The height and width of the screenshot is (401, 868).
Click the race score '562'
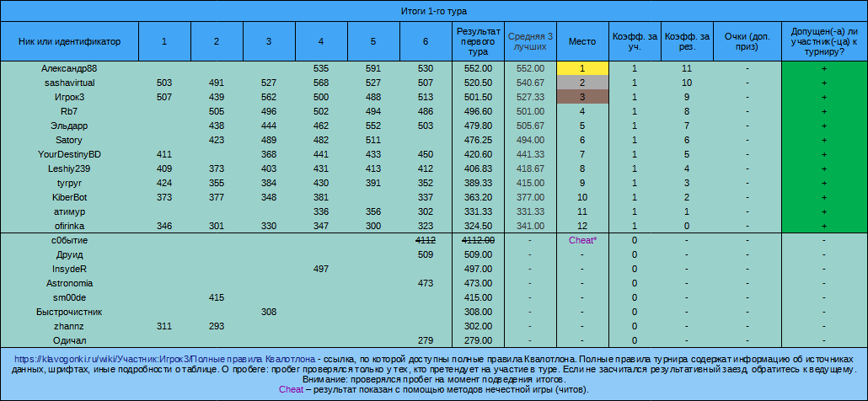269,98
